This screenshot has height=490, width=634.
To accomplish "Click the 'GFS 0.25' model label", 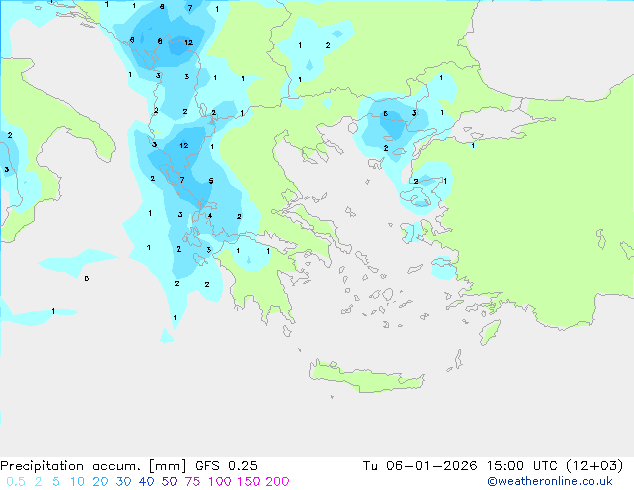I will tap(226, 466).
